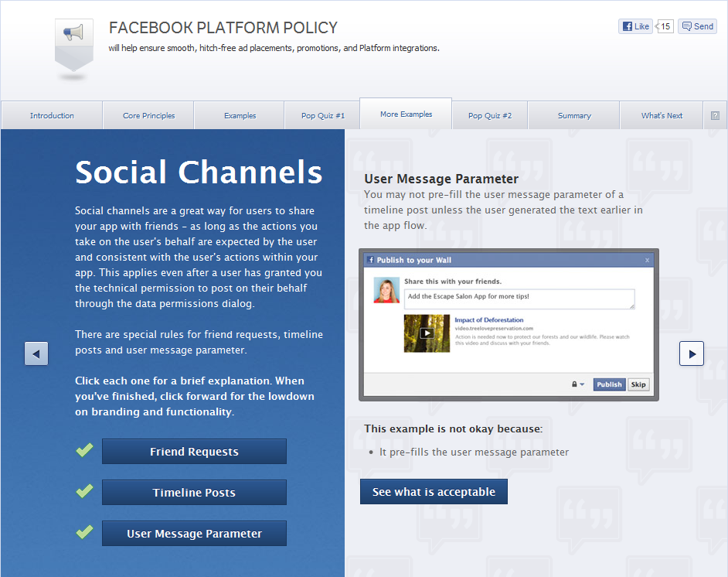
Task: Click the pre-filled message text field
Action: coord(519,299)
